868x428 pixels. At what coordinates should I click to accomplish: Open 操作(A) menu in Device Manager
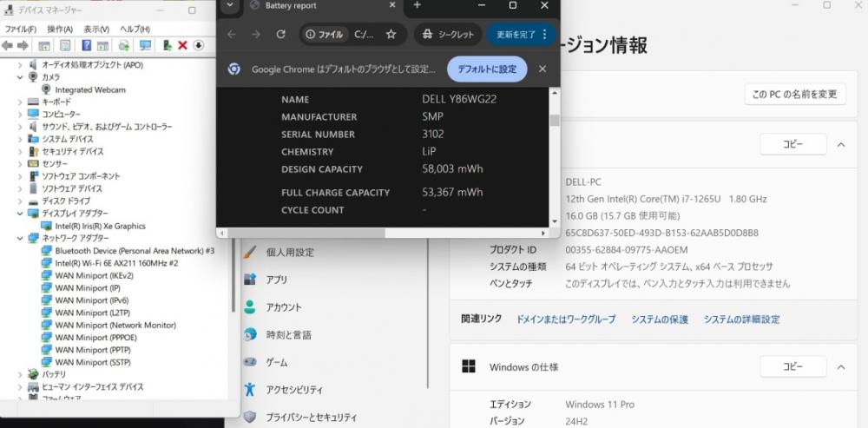pyautogui.click(x=60, y=29)
